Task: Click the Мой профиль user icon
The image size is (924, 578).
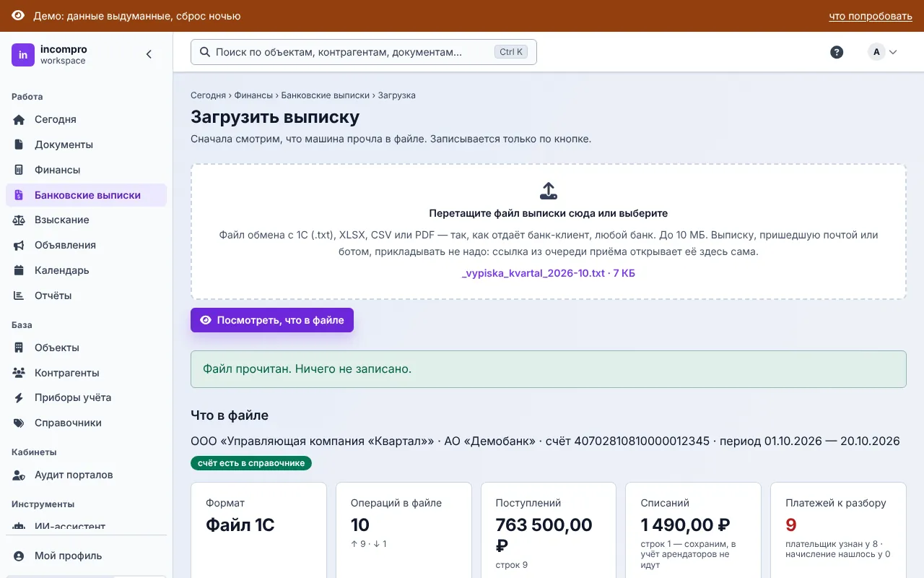Action: pyautogui.click(x=19, y=556)
